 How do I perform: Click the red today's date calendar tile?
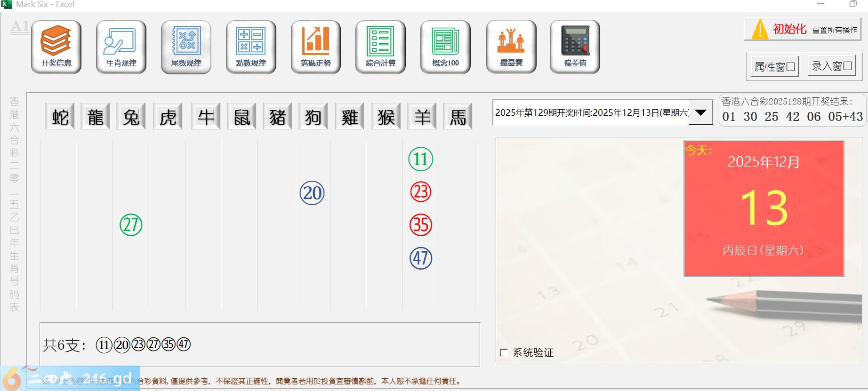click(x=764, y=208)
